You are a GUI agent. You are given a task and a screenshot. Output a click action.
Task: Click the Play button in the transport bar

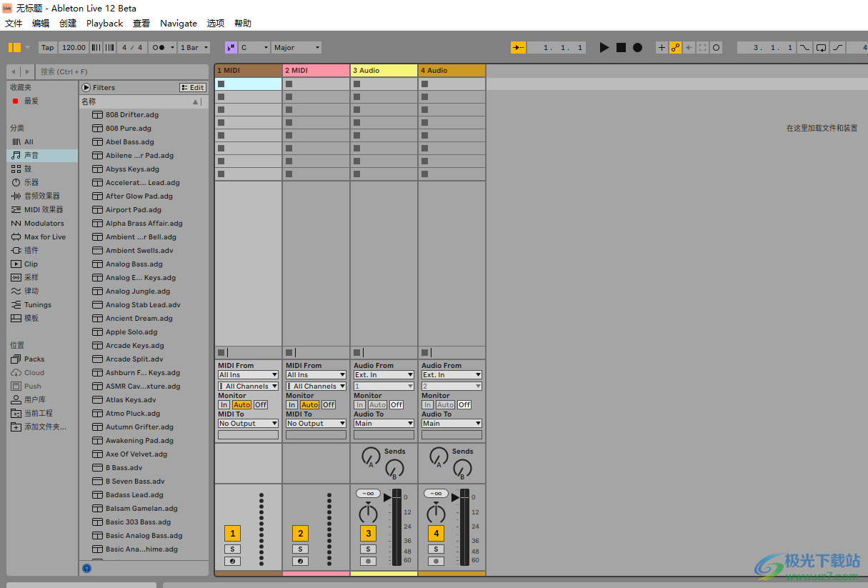coord(604,47)
